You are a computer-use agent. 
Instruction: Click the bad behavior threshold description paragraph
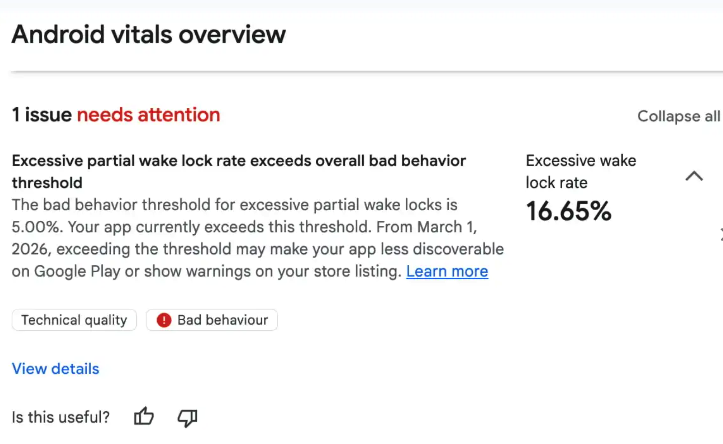tap(258, 237)
